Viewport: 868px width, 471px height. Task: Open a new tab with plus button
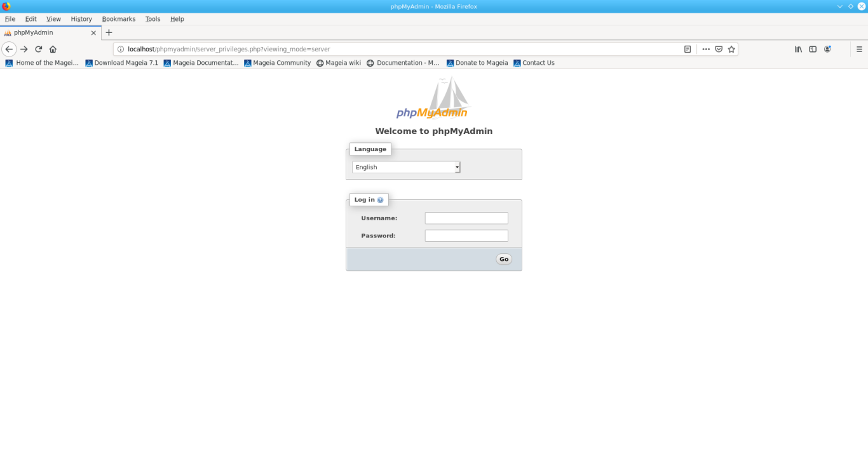point(109,32)
